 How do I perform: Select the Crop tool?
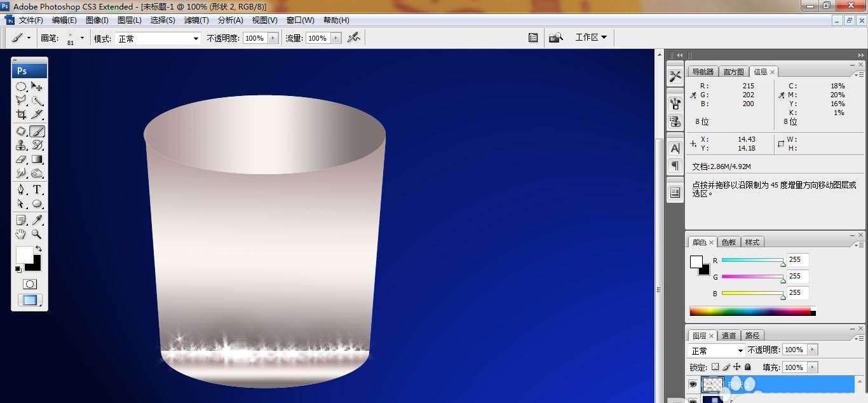pos(21,114)
